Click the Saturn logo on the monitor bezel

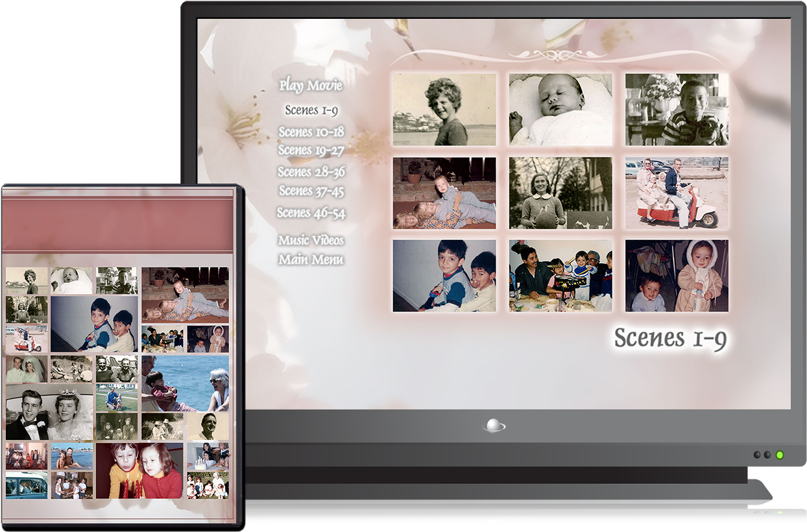click(495, 426)
